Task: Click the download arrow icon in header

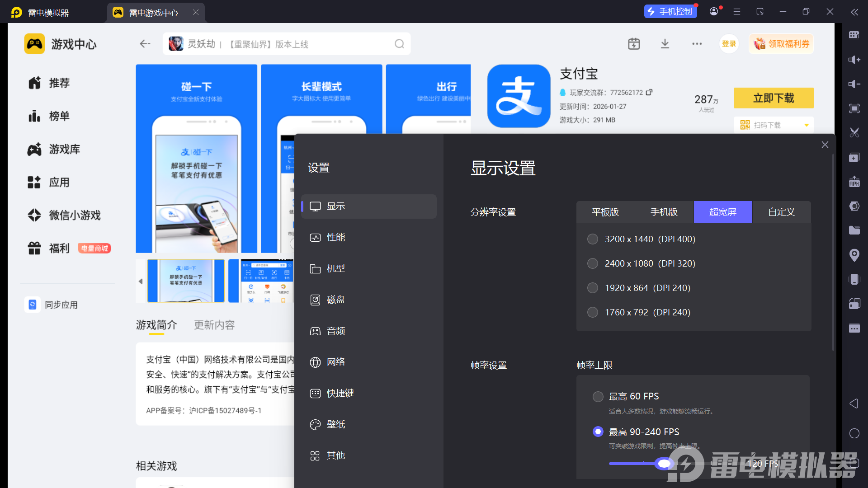Action: click(x=665, y=44)
